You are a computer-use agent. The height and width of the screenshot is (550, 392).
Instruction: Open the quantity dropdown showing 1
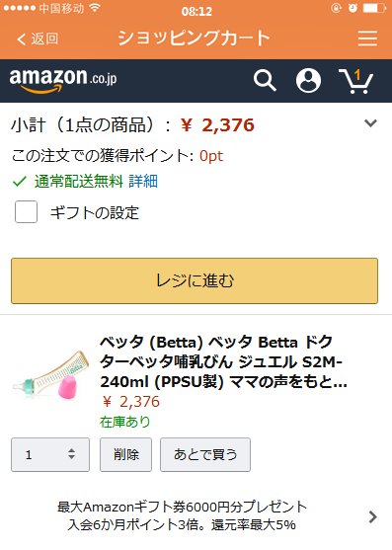50,454
